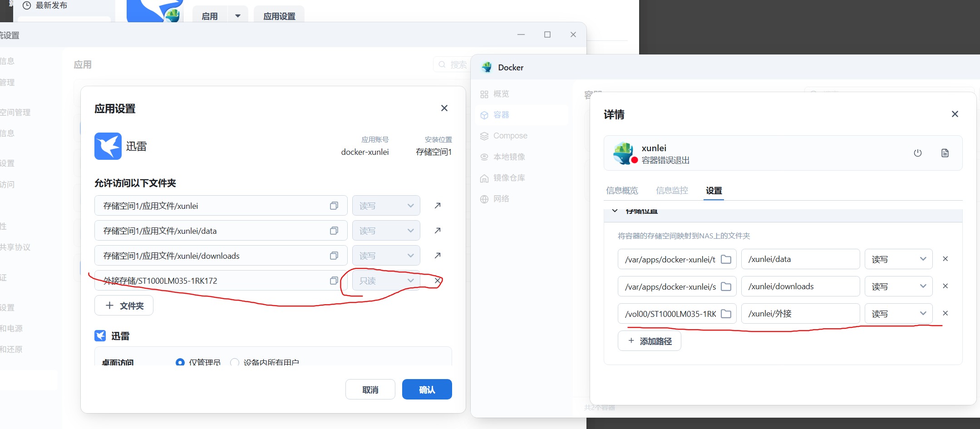Click the /xunlei/downloads container path field

pyautogui.click(x=800, y=286)
